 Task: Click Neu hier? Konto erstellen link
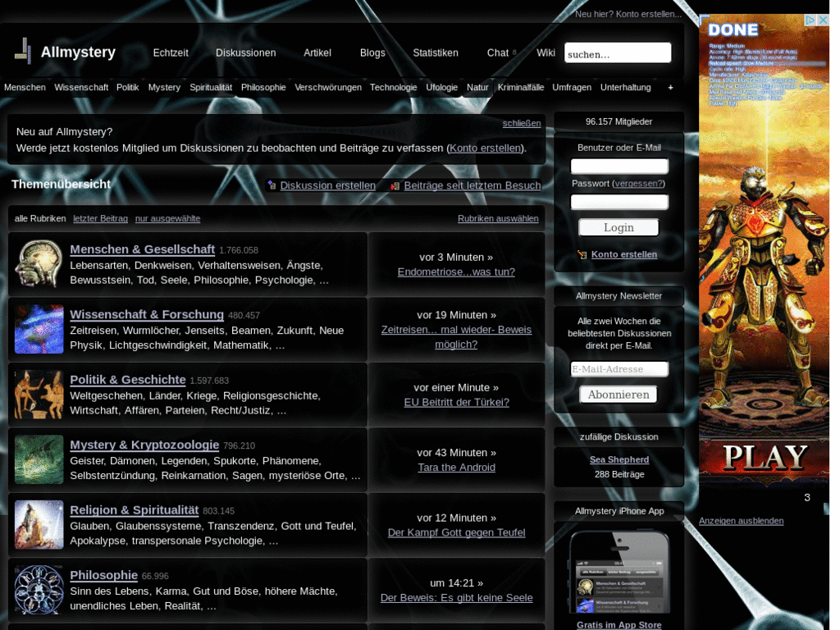coord(628,14)
